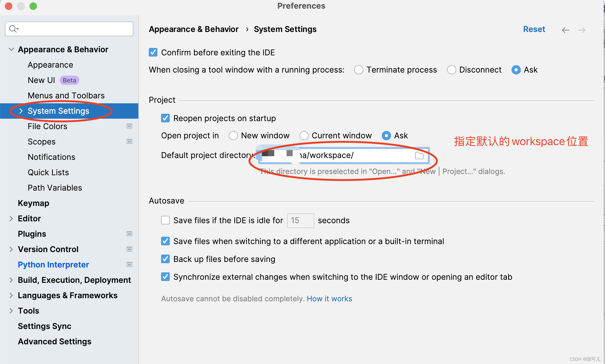The height and width of the screenshot is (364, 605).
Task: Click the Default project directory input field
Action: 339,155
